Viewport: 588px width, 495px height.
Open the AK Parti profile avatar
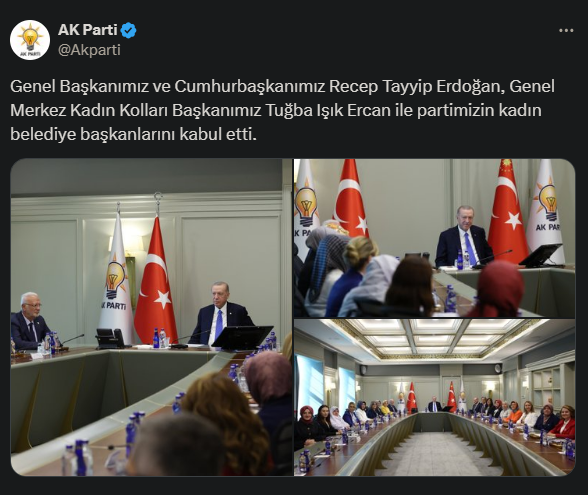click(30, 40)
